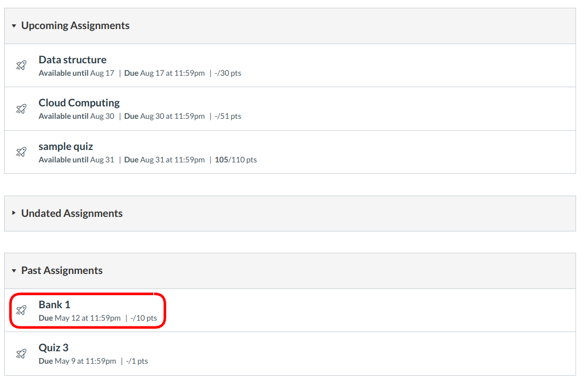Click the -/51 pts points text

pyautogui.click(x=228, y=116)
